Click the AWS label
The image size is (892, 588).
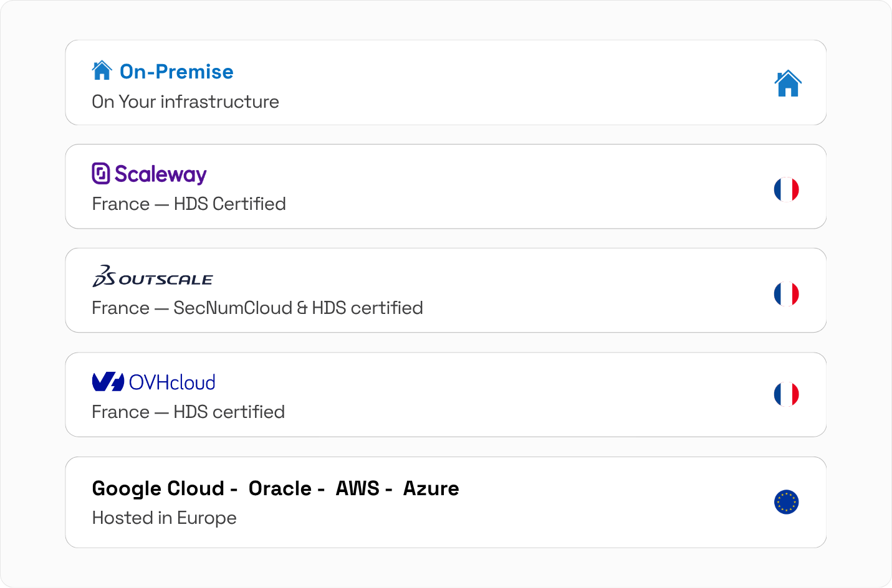(357, 488)
